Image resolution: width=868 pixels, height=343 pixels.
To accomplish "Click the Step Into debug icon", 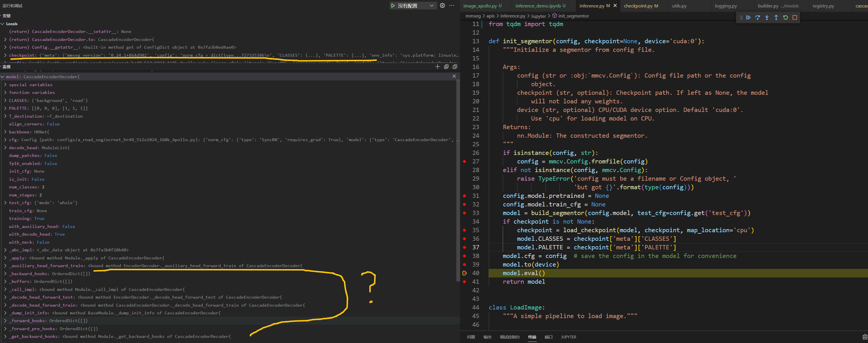I will [x=767, y=17].
